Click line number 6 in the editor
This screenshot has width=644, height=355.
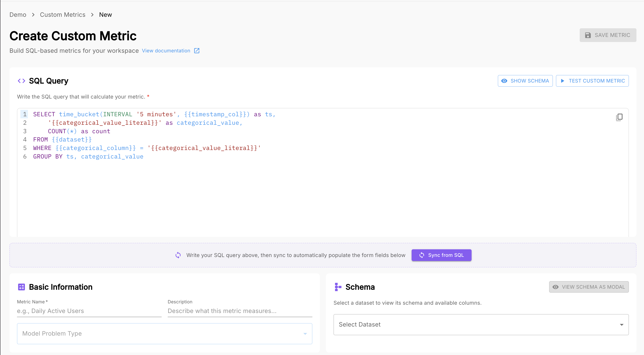coord(25,157)
